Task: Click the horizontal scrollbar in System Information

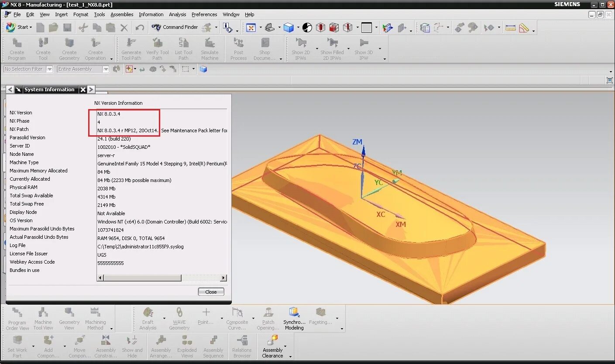Action: [142, 278]
